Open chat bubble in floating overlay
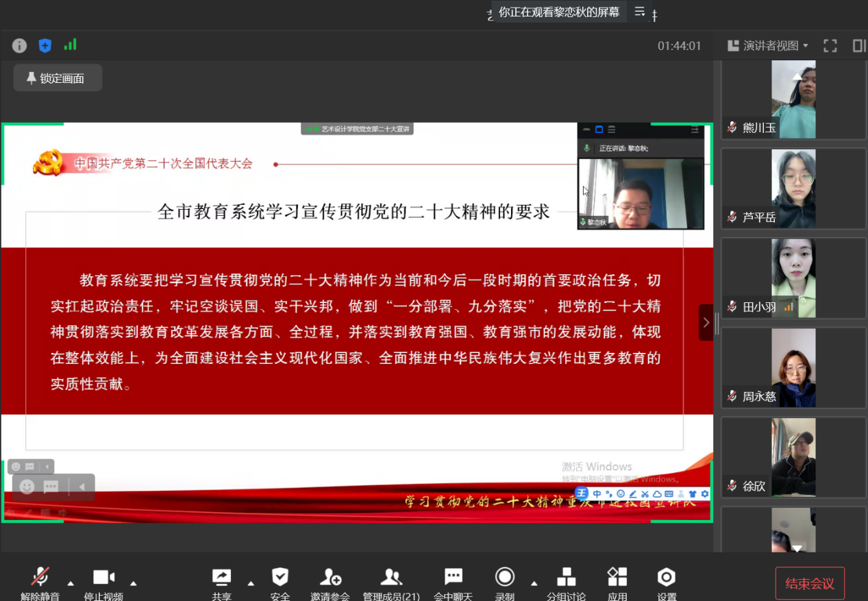The height and width of the screenshot is (601, 868). click(51, 487)
